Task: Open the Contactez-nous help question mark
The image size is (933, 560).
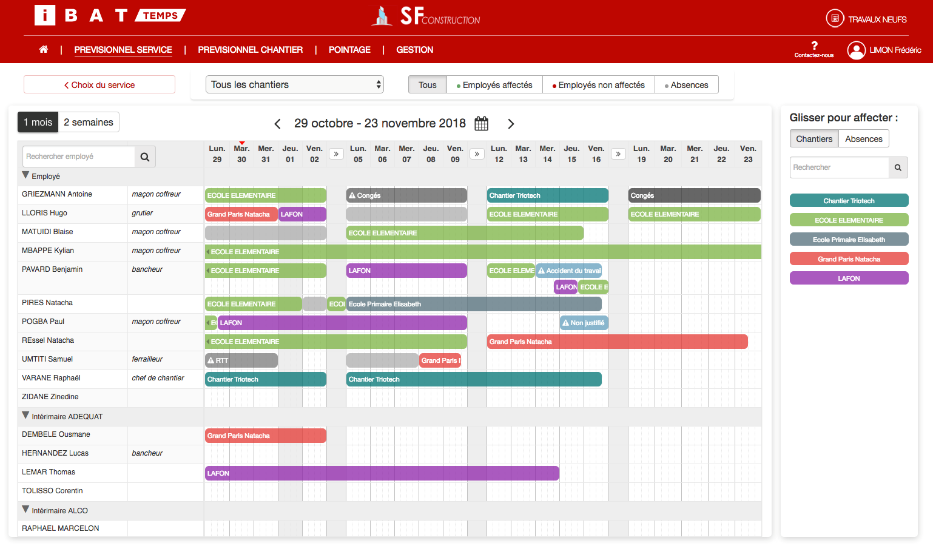Action: click(814, 46)
